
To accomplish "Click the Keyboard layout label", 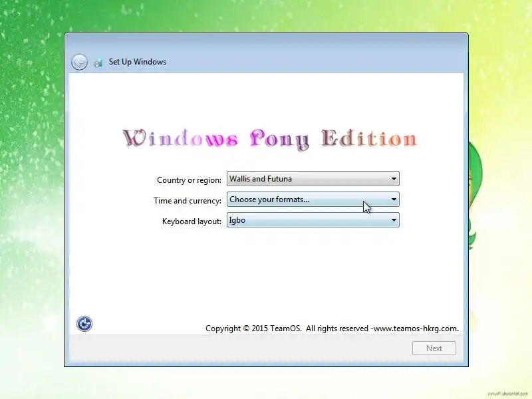I will (x=192, y=221).
